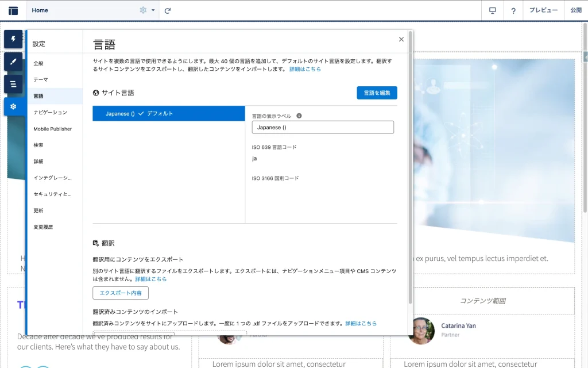Click the info icon beside 言語の表示ラベル

click(299, 116)
